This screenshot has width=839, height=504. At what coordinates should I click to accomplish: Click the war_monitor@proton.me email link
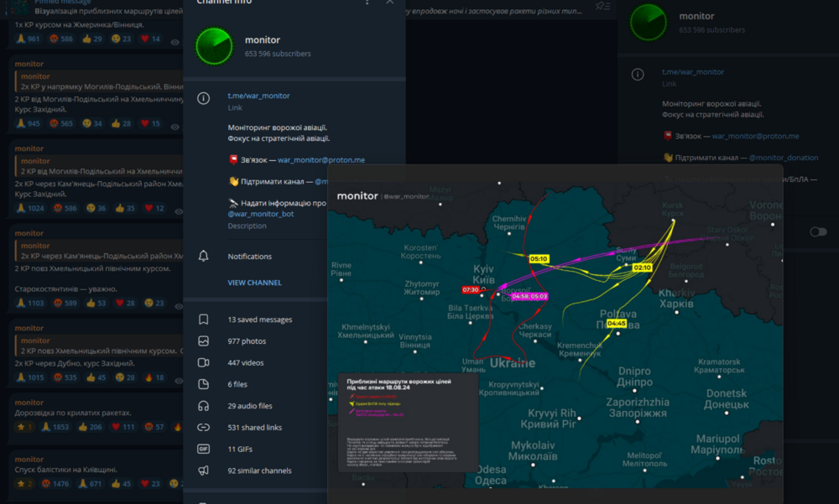(x=321, y=159)
